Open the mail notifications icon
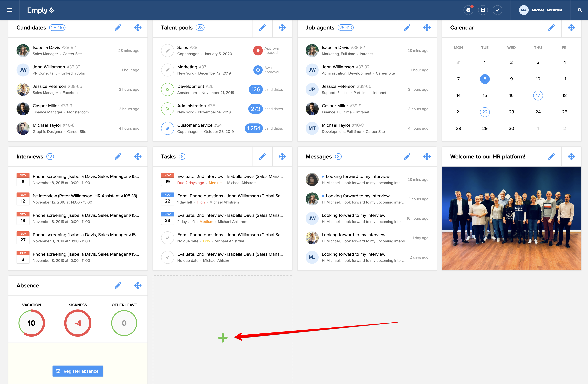Viewport: 588px width, 384px height. 468,10
